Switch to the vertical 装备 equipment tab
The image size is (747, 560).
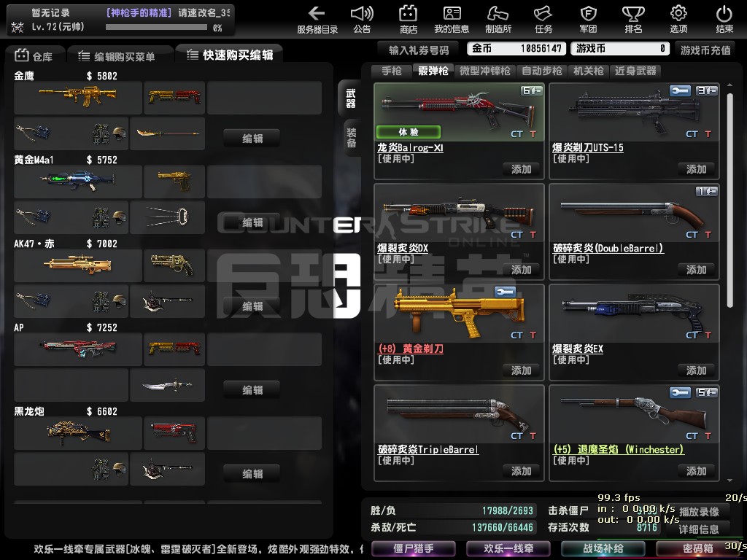point(352,138)
